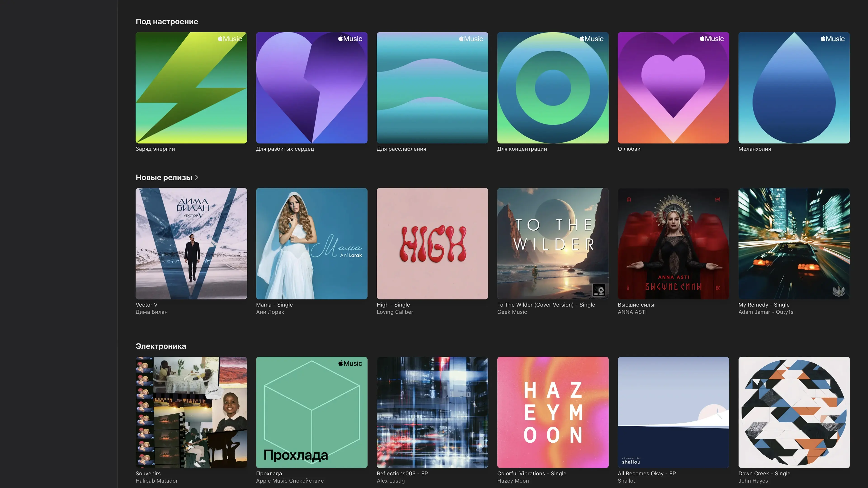Click the Дима Билан artist name
The image size is (868, 488).
point(151,312)
